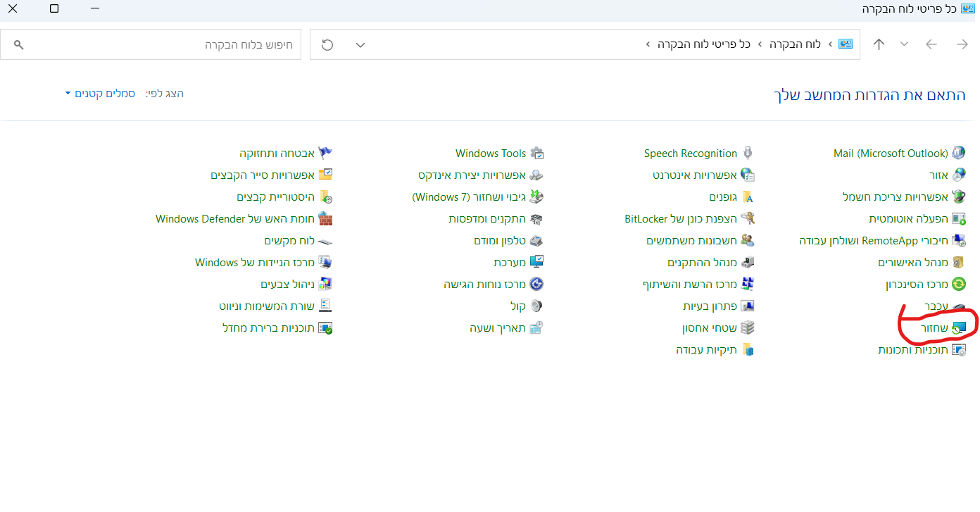Minimize the Control Panel window
Image resolution: width=980 pixels, height=512 pixels.
pyautogui.click(x=96, y=9)
